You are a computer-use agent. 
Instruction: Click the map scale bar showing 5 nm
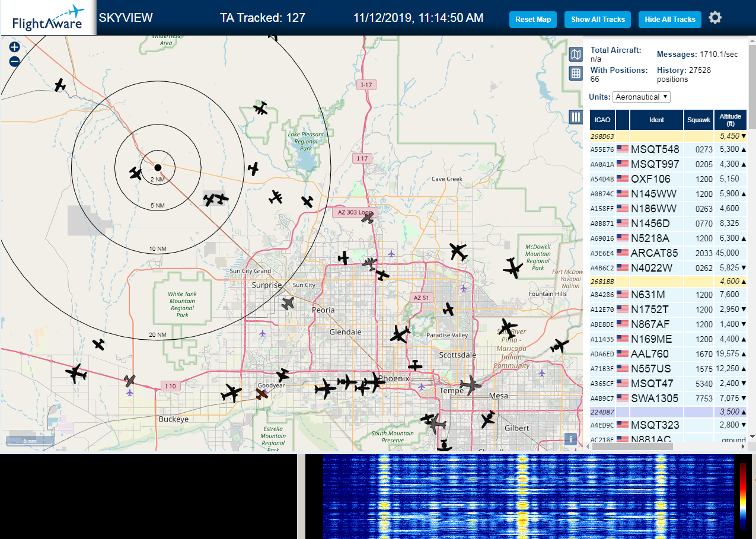30,441
